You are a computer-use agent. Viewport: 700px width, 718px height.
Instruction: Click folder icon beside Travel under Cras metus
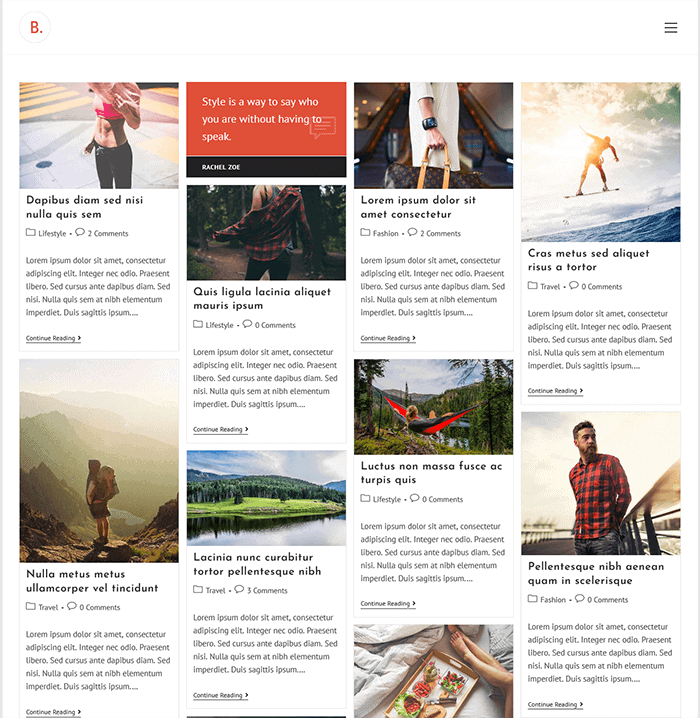pos(532,286)
